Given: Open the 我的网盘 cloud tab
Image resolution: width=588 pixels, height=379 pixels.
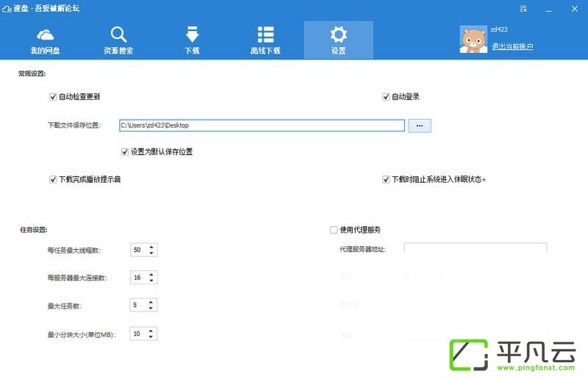Looking at the screenshot, I should pos(45,40).
